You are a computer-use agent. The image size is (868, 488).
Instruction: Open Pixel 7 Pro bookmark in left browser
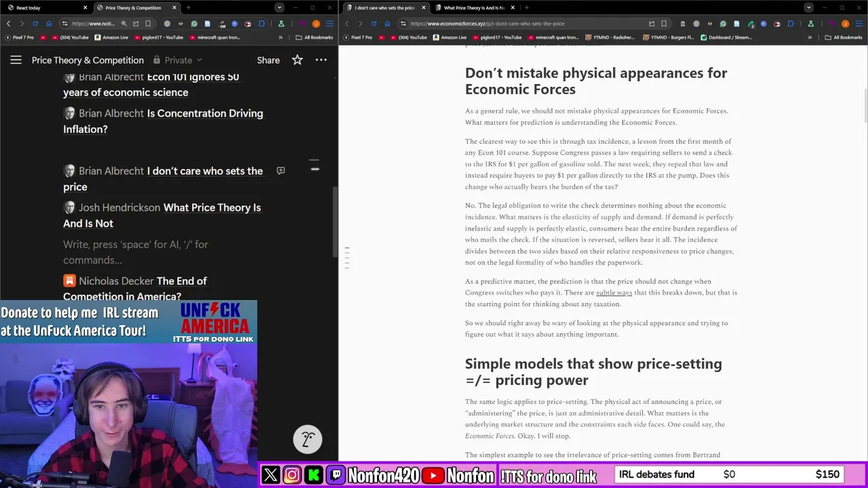pyautogui.click(x=20, y=37)
